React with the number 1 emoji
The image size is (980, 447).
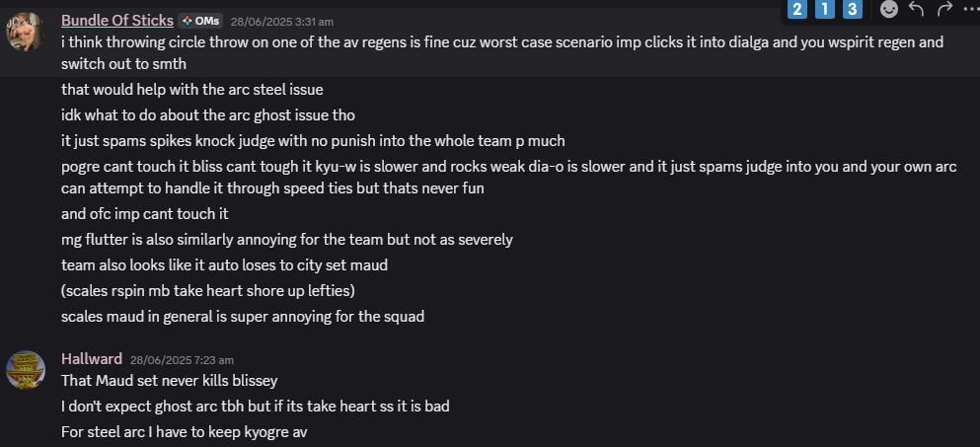(x=824, y=9)
